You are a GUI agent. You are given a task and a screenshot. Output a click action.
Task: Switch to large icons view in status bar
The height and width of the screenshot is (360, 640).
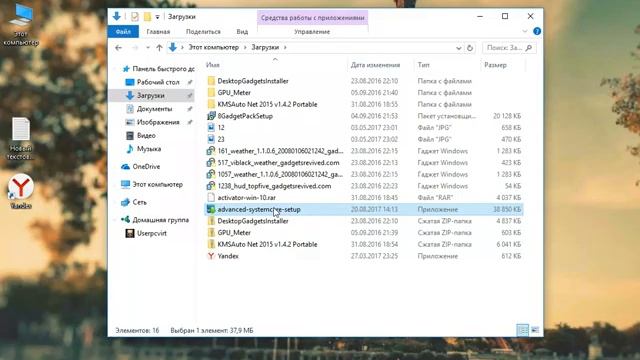pos(535,330)
